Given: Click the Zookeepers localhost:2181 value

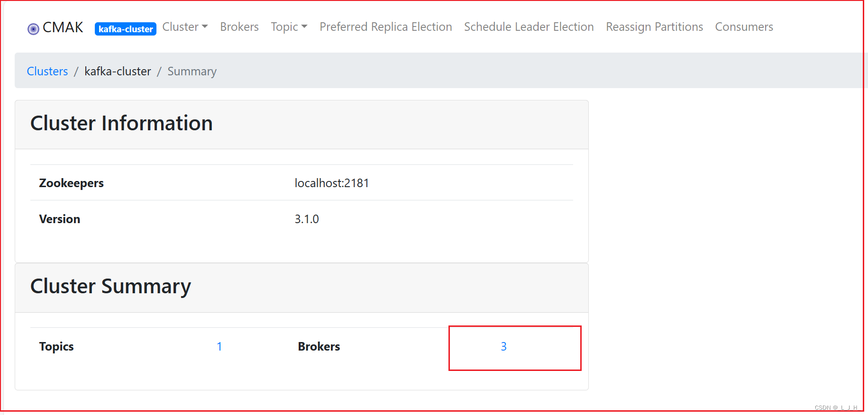Looking at the screenshot, I should (x=331, y=183).
